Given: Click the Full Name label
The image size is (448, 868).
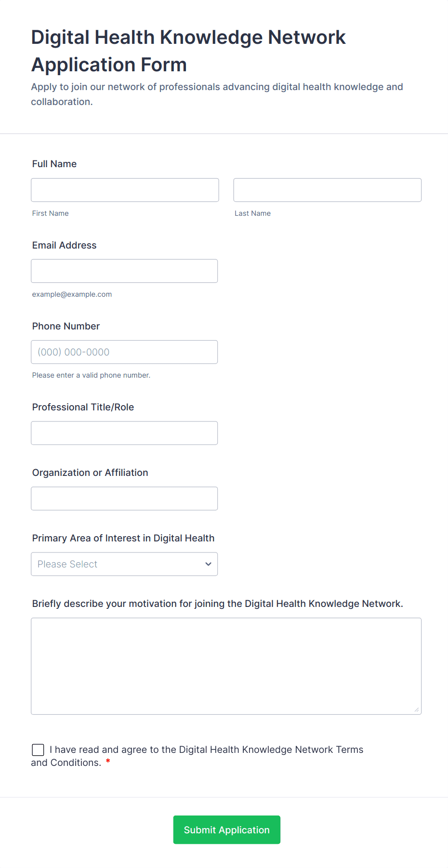Looking at the screenshot, I should click(x=54, y=164).
